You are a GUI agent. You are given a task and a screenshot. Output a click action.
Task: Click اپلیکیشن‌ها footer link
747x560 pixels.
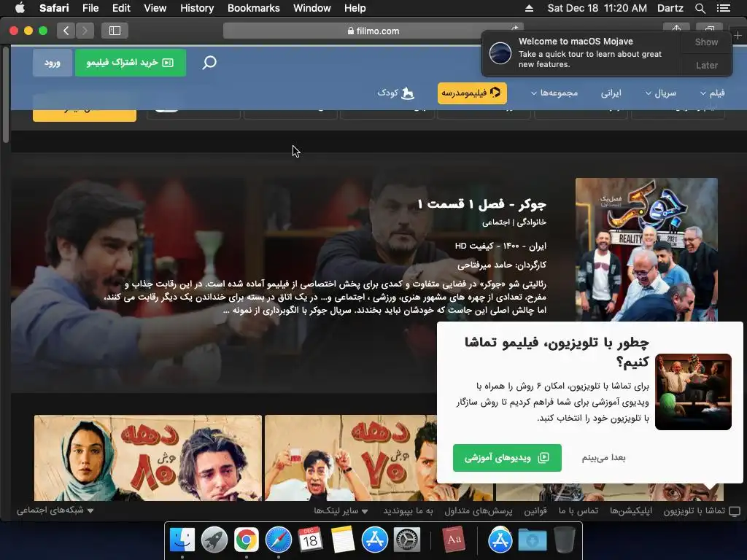pos(631,511)
